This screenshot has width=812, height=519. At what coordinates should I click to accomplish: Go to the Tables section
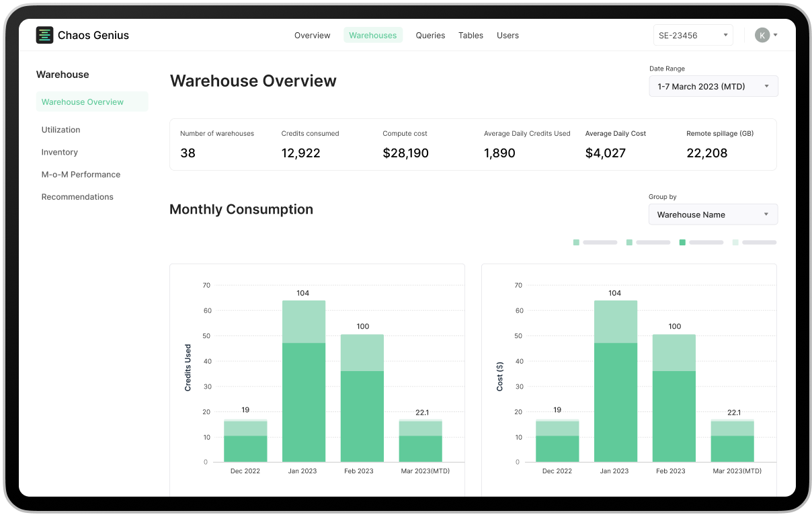tap(471, 35)
